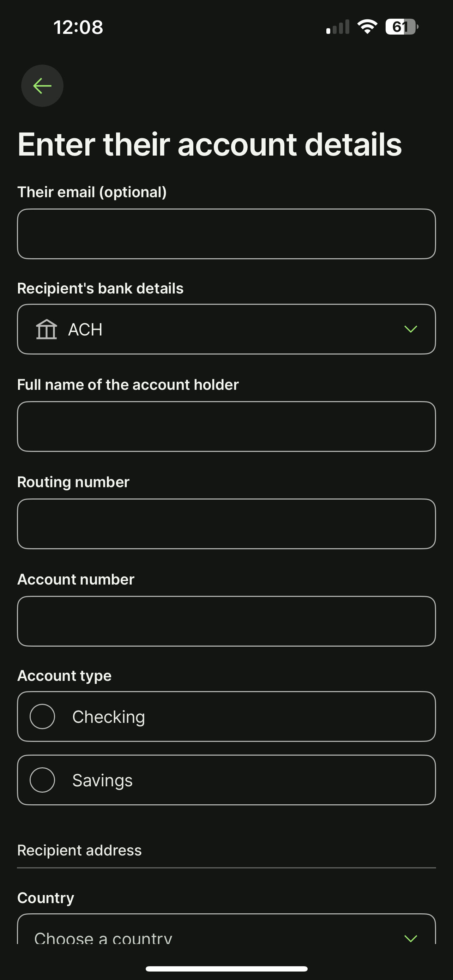Tap the Account number input field
The image size is (453, 980).
(226, 621)
